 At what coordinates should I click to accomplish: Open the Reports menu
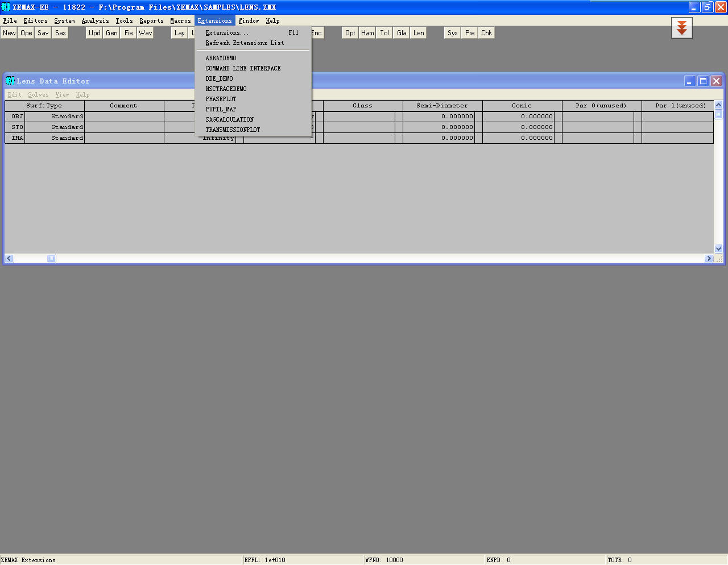pyautogui.click(x=151, y=20)
